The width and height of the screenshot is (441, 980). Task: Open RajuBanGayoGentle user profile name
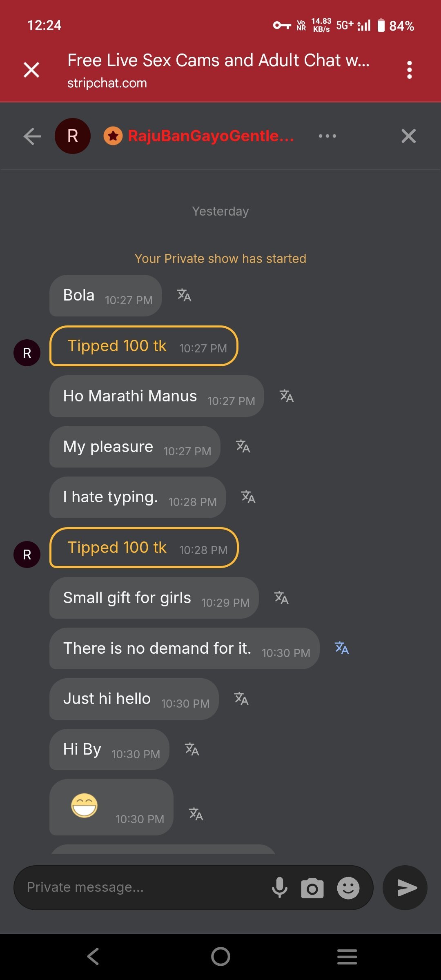(211, 136)
